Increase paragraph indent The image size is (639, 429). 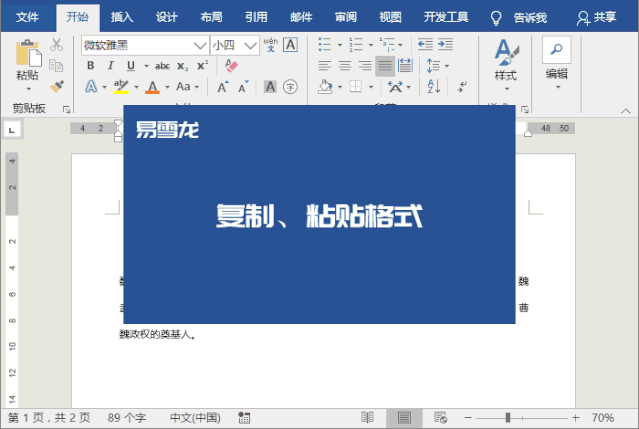pos(445,44)
